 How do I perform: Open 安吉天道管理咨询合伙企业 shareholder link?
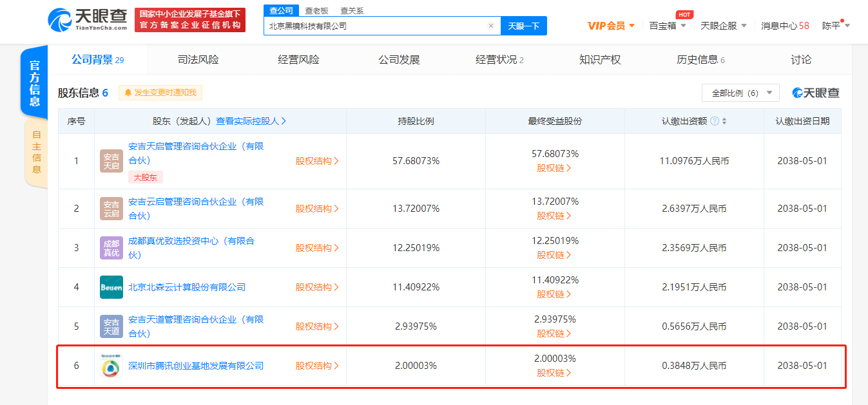tap(196, 326)
